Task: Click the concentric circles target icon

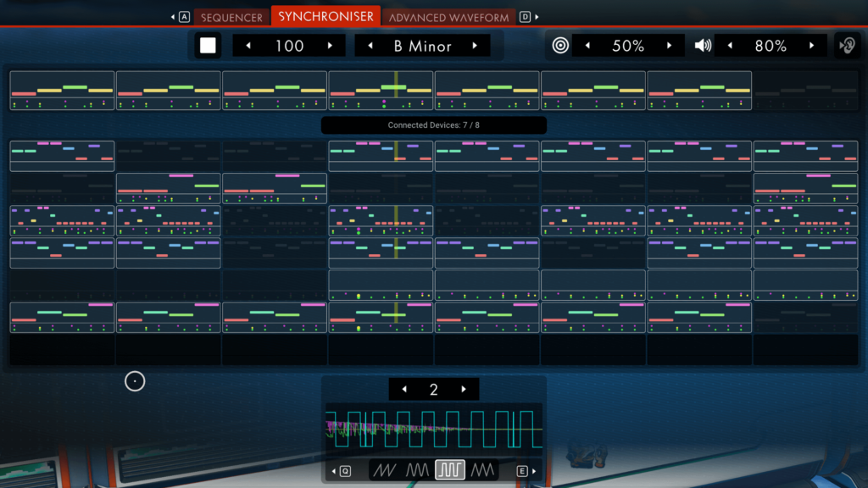Action: (x=560, y=46)
